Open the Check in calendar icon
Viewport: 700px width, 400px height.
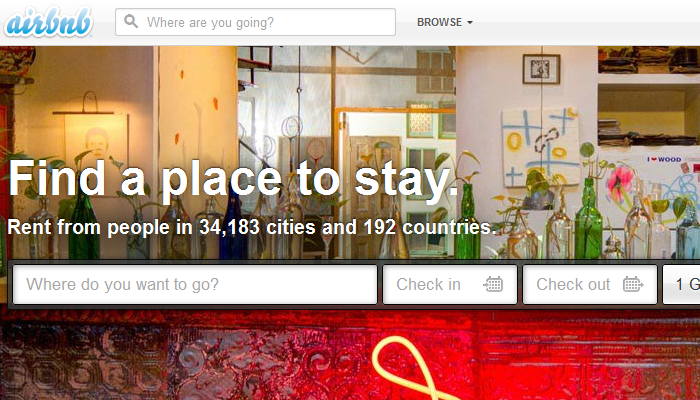click(493, 284)
